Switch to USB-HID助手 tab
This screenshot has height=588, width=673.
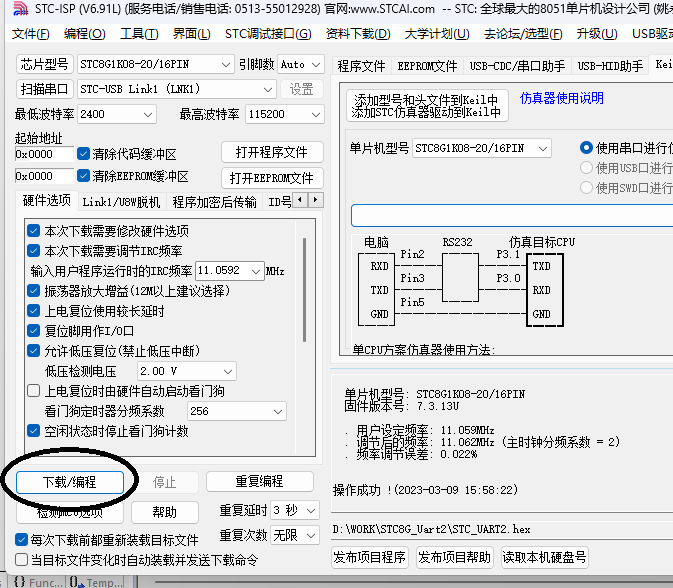tap(610, 66)
